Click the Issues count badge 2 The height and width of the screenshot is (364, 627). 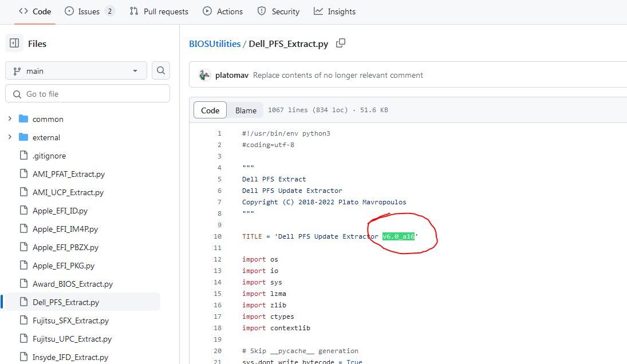[x=109, y=11]
